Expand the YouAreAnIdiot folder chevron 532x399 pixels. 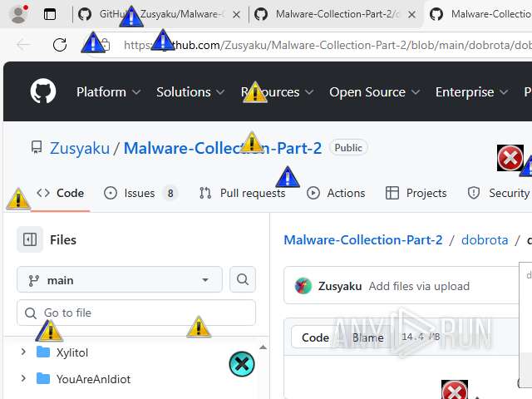[x=23, y=378]
